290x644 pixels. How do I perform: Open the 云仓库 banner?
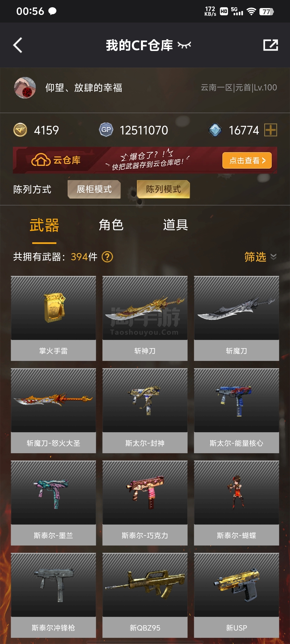145,160
